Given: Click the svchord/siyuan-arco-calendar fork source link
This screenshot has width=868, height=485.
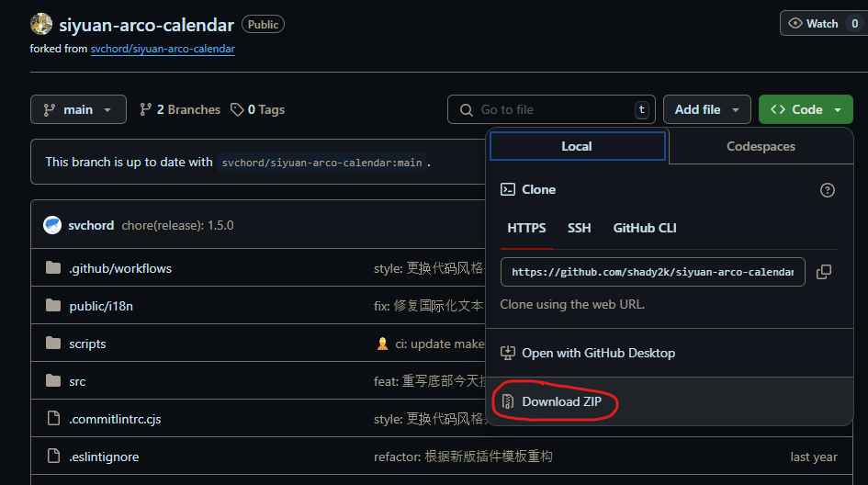Looking at the screenshot, I should point(163,49).
